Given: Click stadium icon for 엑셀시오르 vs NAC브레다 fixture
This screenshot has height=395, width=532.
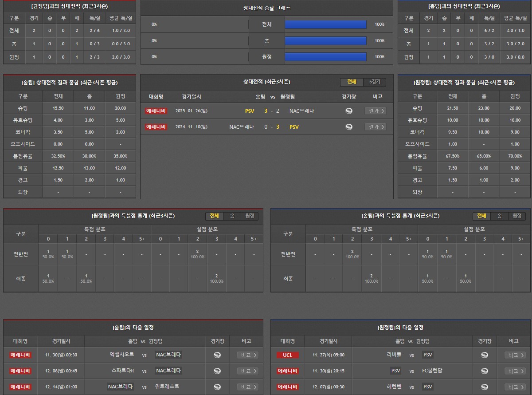Looking at the screenshot, I should (x=217, y=355).
